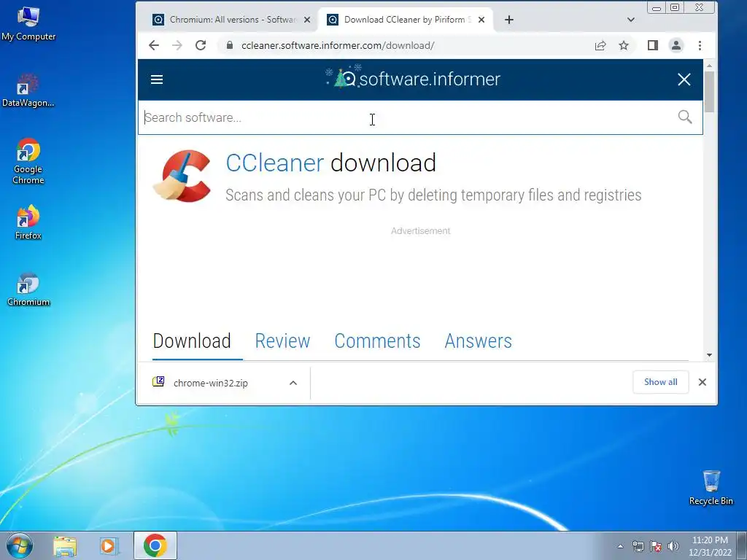
Task: Reload the CCleaner download page
Action: tap(201, 45)
